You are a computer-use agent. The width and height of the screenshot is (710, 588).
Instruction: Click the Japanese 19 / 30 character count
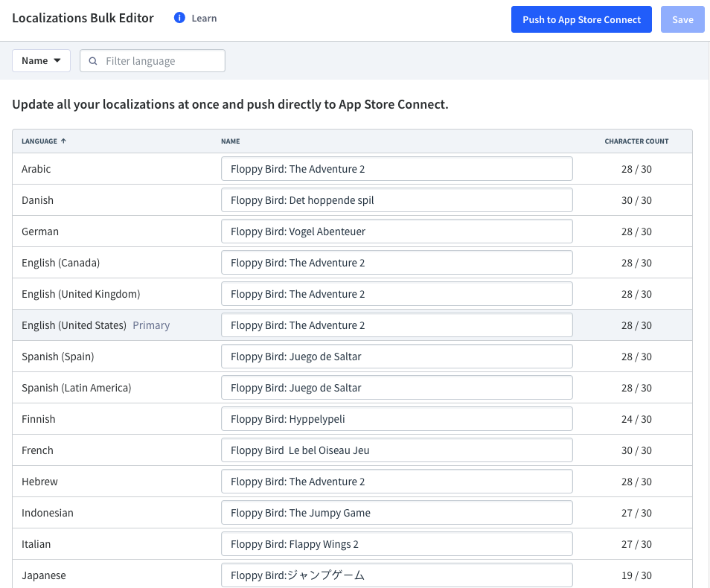[x=636, y=575]
